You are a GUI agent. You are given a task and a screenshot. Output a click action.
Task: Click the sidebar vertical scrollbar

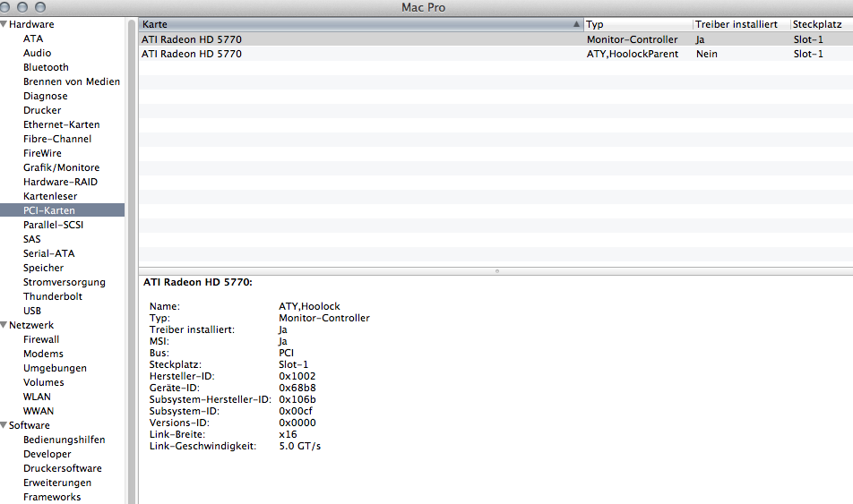[x=131, y=261]
